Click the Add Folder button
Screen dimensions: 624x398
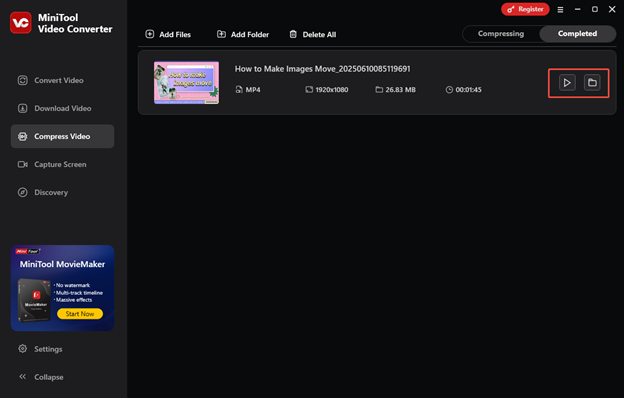(x=243, y=35)
